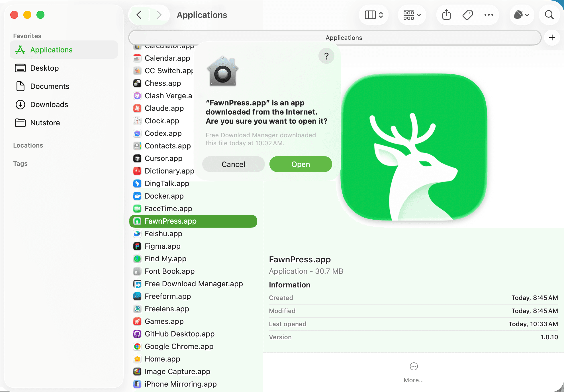This screenshot has width=564, height=392.
Task: Click the Google Chrome.app file name
Action: tap(179, 346)
